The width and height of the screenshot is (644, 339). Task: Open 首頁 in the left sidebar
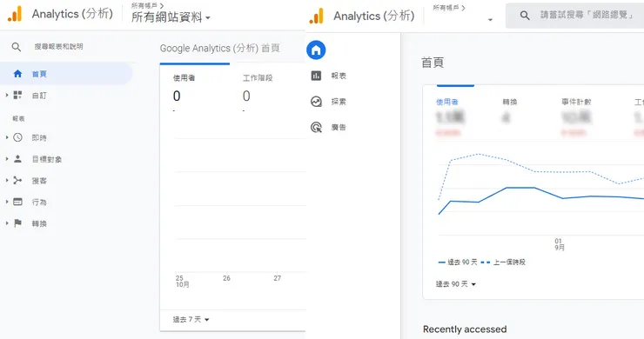[66, 74]
